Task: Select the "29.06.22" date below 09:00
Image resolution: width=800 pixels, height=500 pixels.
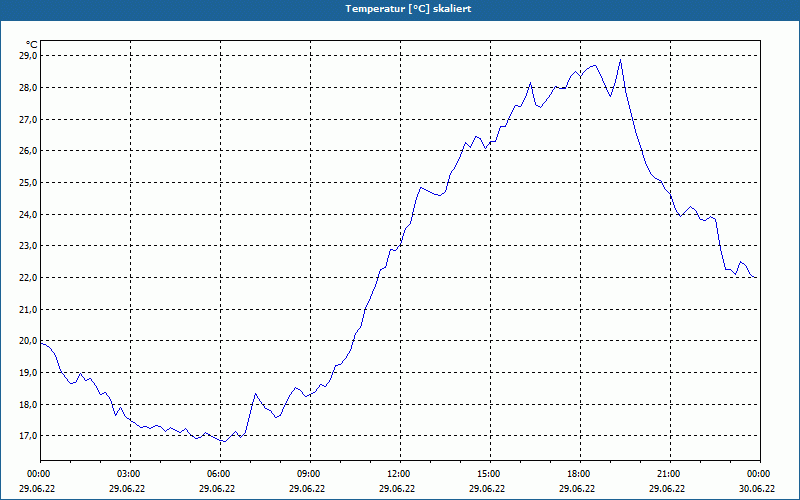Action: (x=307, y=489)
